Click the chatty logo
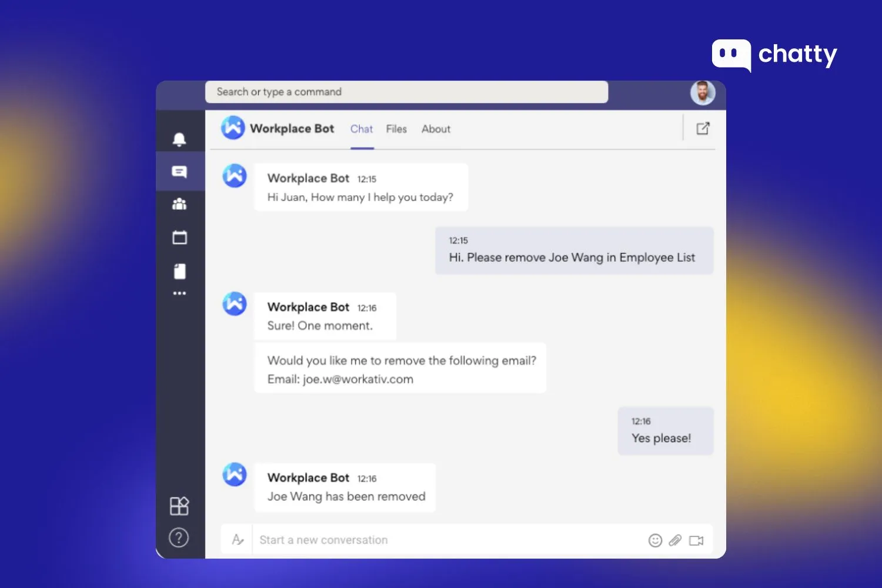This screenshot has height=588, width=882. 774,55
